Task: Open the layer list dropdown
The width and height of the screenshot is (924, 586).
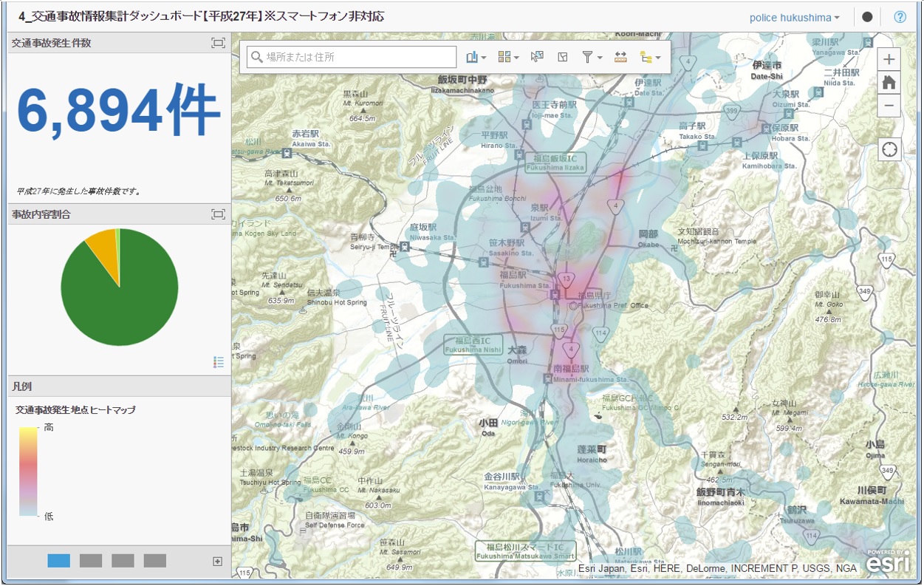Action: coord(650,57)
